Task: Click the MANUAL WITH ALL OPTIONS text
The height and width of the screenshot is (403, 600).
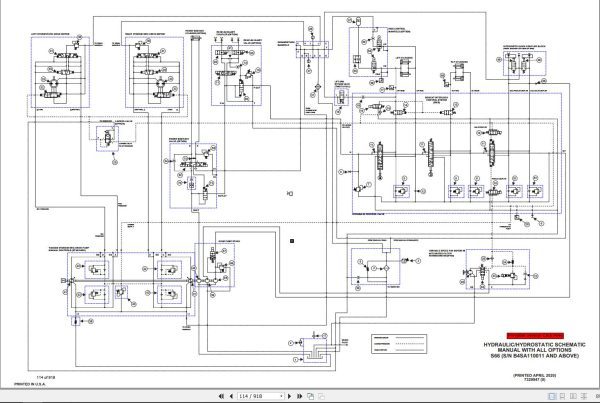Action: (534, 350)
